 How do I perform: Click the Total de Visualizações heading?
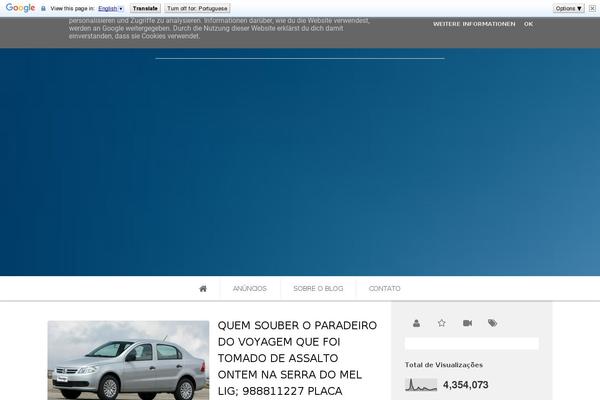click(444, 365)
